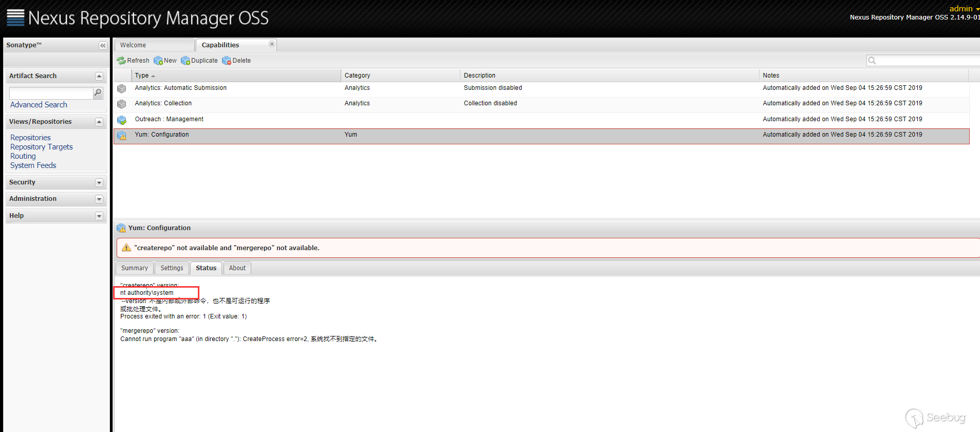Viewport: 980px width, 432px height.
Task: Click the New capability icon
Action: click(158, 61)
